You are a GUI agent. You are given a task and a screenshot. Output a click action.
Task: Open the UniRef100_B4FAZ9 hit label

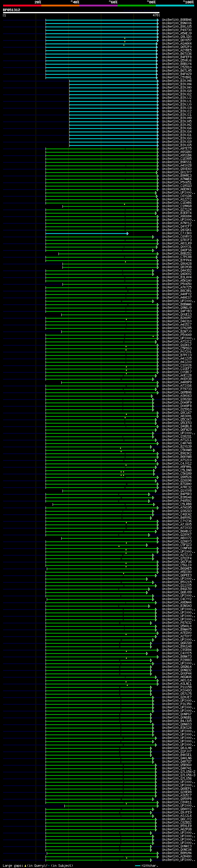click(177, 74)
